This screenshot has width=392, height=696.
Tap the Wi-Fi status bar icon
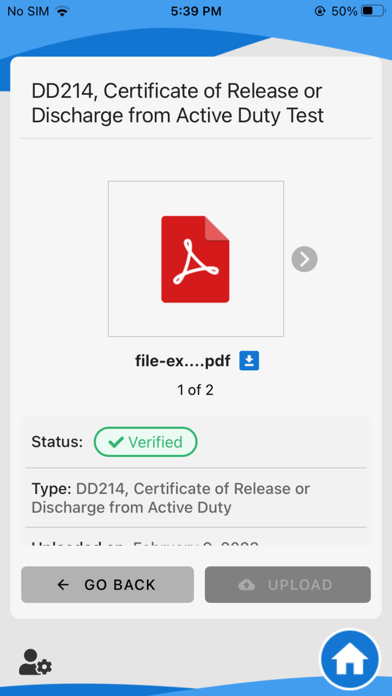[63, 11]
